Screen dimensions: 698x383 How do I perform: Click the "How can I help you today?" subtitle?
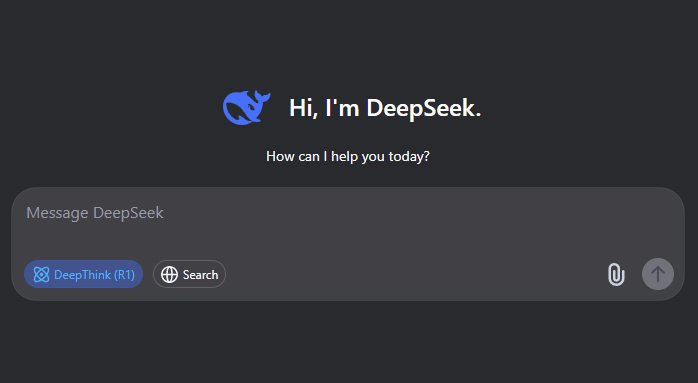[x=348, y=156]
